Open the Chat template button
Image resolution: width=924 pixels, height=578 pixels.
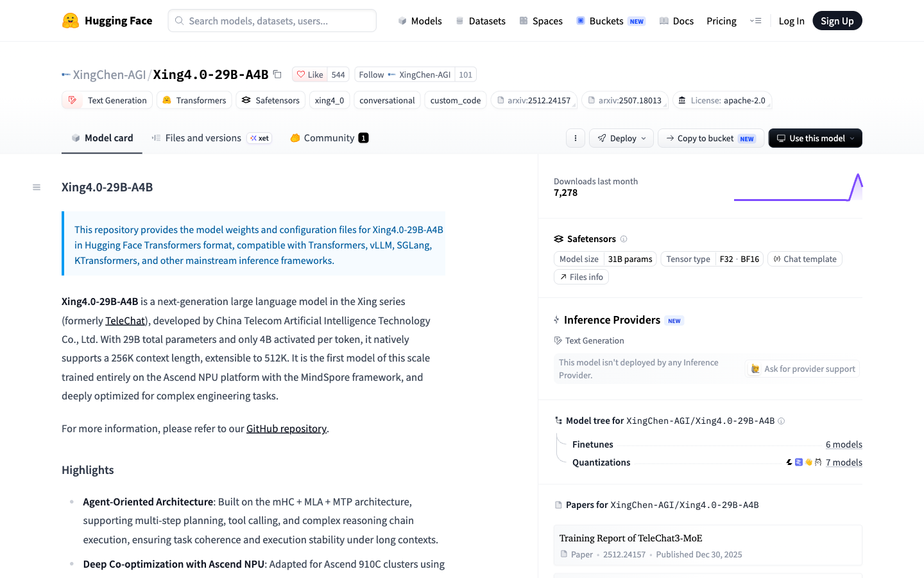pos(805,259)
